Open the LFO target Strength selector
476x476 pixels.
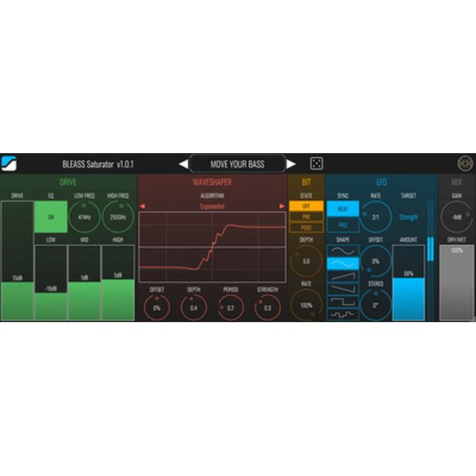tap(409, 217)
